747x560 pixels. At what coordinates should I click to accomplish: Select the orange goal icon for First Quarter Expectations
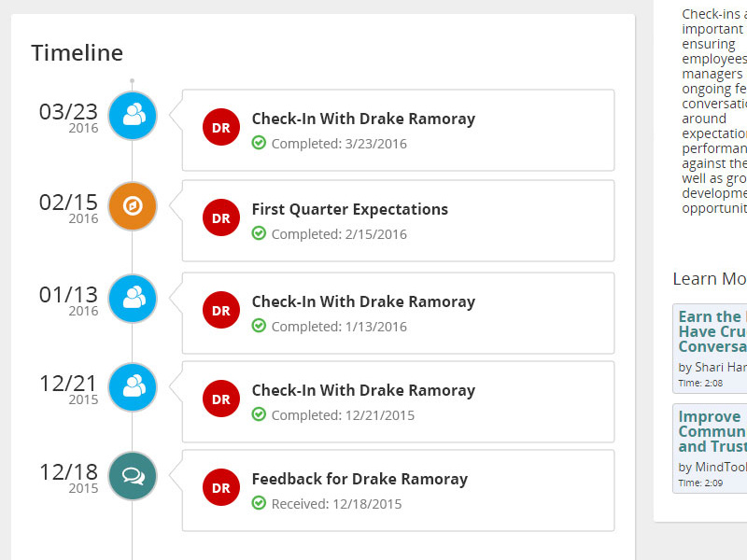pos(132,206)
